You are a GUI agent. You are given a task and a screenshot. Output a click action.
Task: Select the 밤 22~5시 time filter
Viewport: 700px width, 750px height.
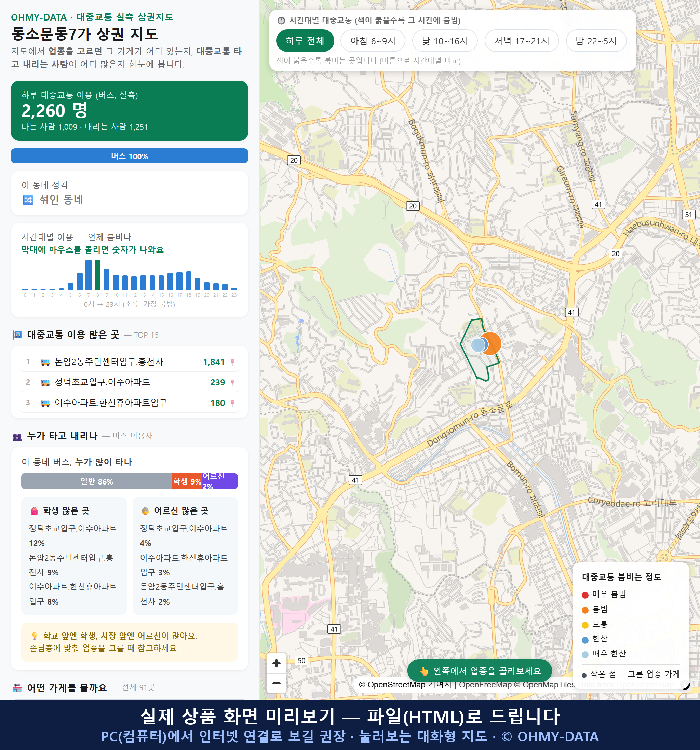point(596,41)
